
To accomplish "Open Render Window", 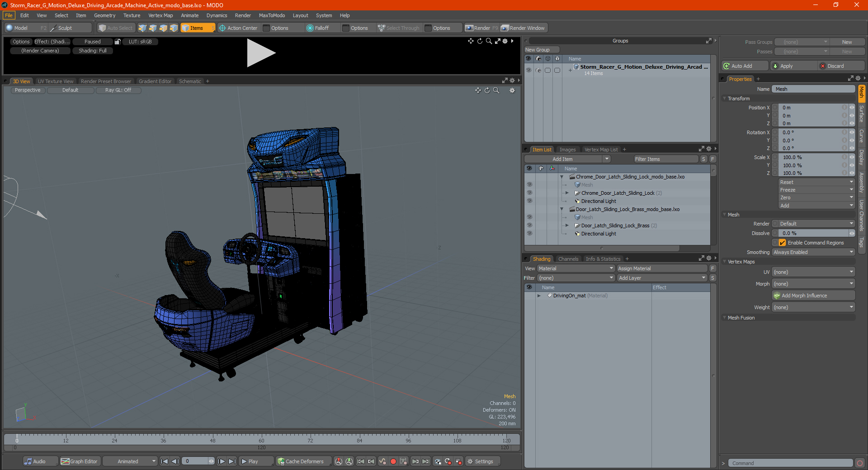I will coord(523,28).
